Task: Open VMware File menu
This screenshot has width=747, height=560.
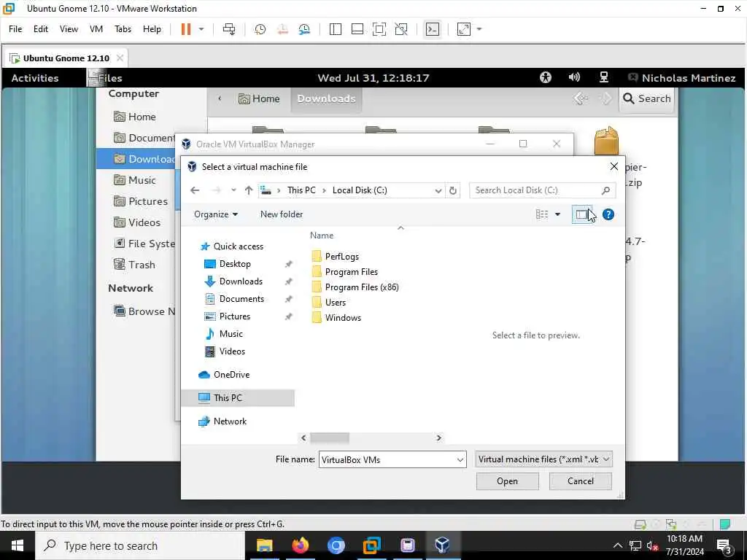Action: pos(15,29)
